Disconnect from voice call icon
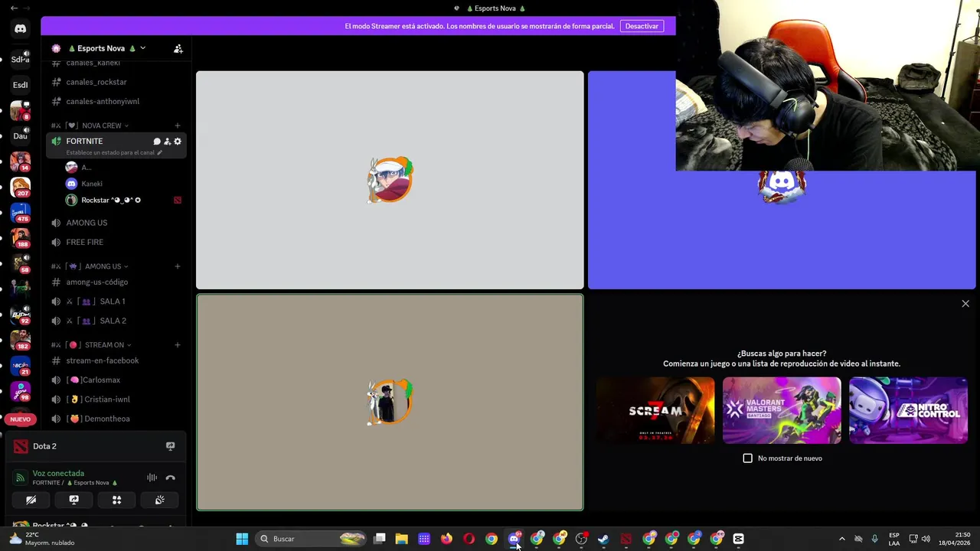 pyautogui.click(x=171, y=478)
